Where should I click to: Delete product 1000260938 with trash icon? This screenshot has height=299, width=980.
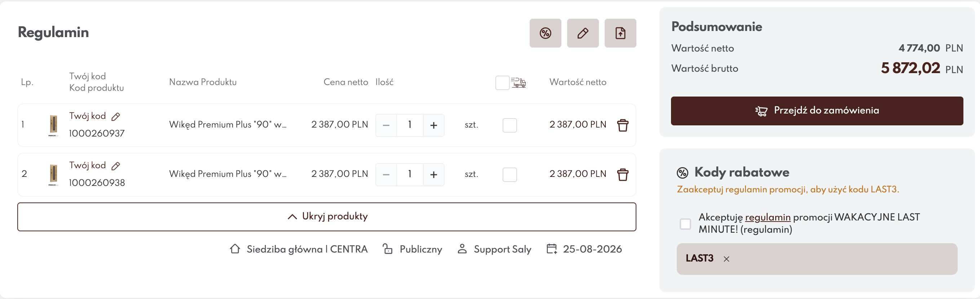tap(623, 174)
